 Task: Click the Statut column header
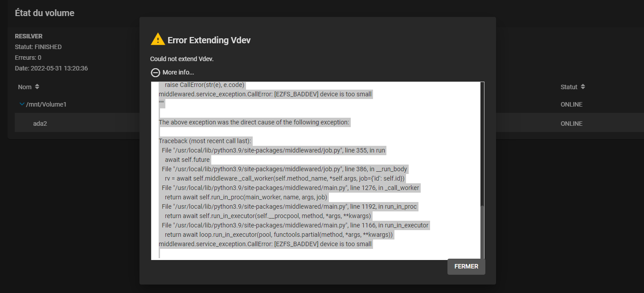(x=569, y=87)
